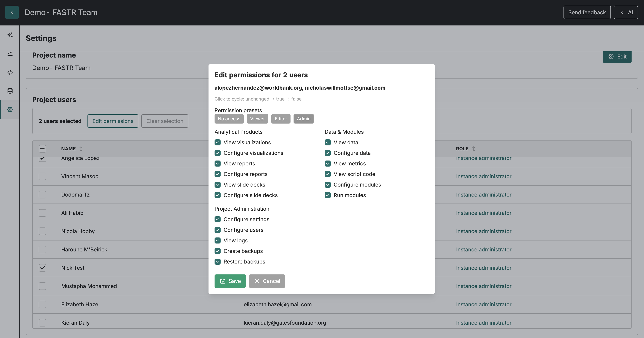644x338 pixels.
Task: Toggle View reports checkbox
Action: [218, 164]
